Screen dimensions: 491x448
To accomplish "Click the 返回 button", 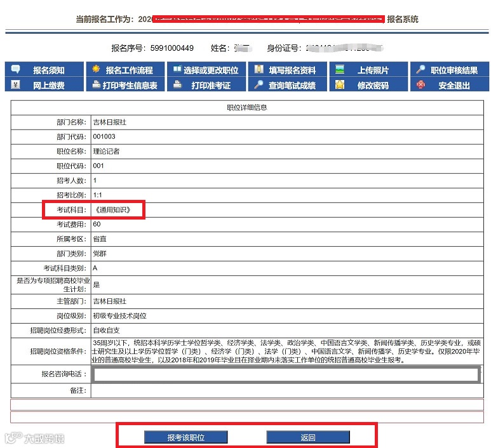I will pos(308,437).
